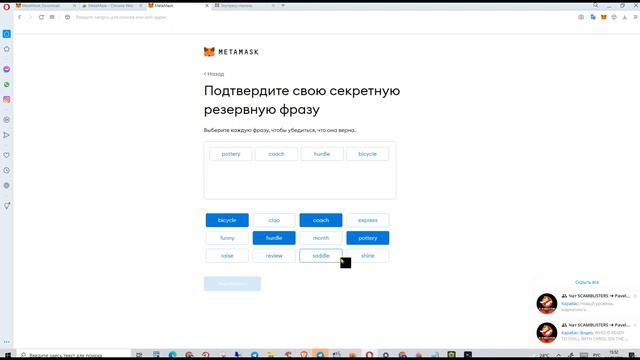This screenshot has height=360, width=640.
Task: Open the extensions cube icon
Action: click(x=614, y=17)
